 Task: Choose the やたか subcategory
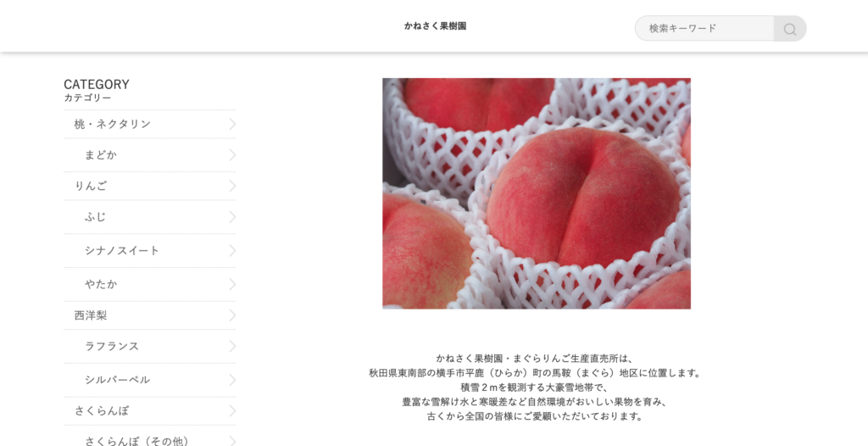[x=149, y=285]
